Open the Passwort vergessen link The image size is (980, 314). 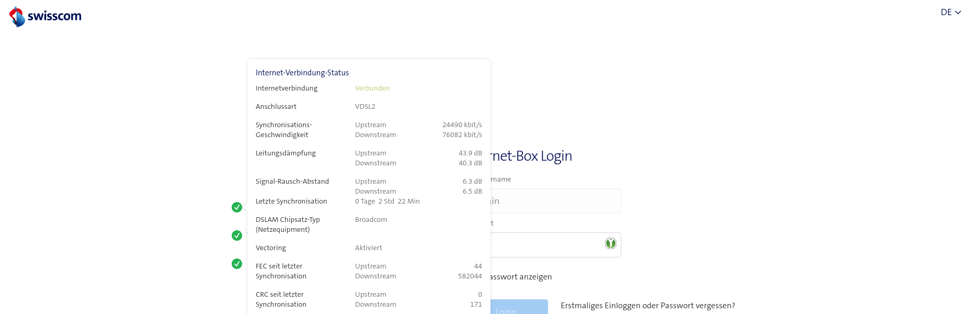pyautogui.click(x=647, y=306)
